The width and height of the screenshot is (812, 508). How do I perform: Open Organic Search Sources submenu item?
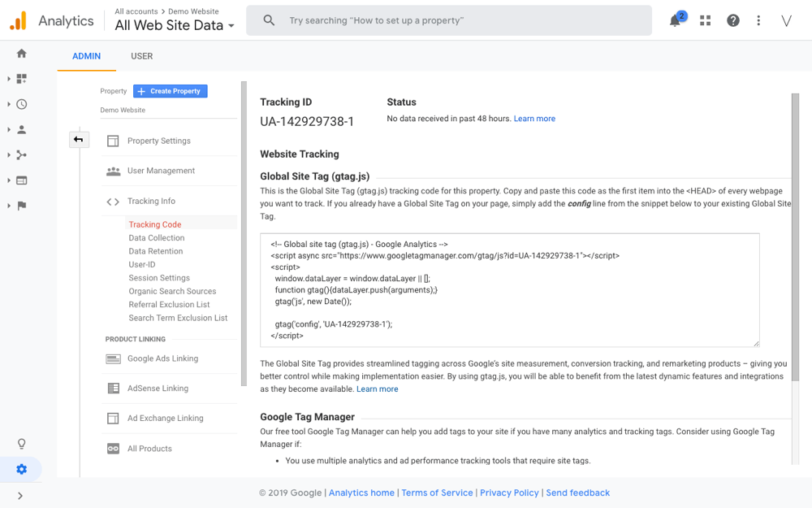point(172,291)
